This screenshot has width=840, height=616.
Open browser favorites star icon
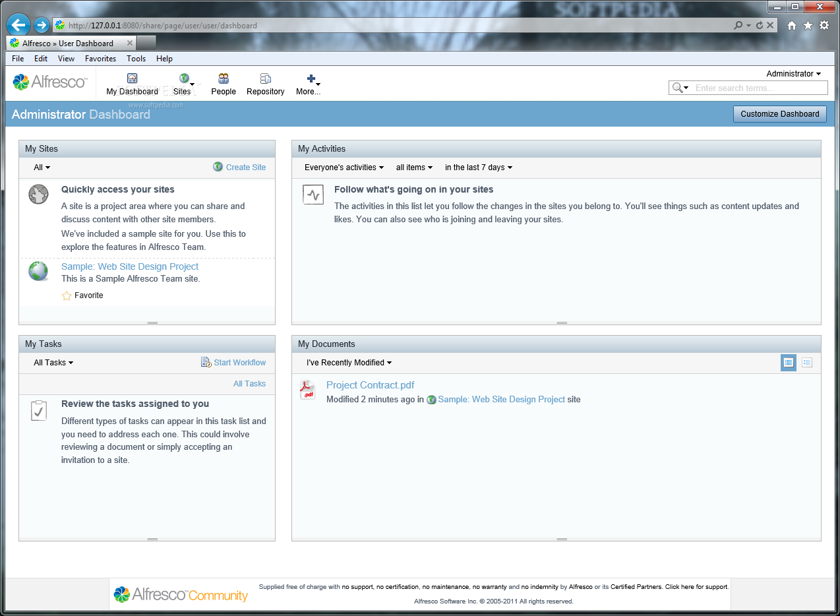pyautogui.click(x=808, y=26)
